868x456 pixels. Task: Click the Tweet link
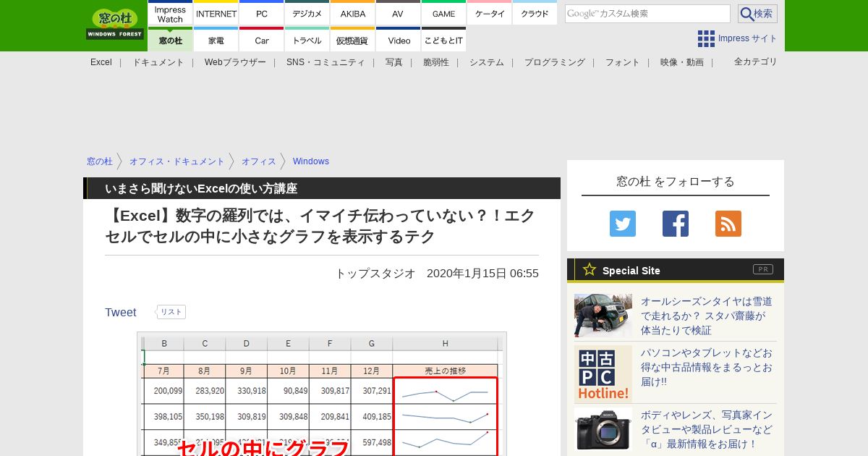(121, 313)
